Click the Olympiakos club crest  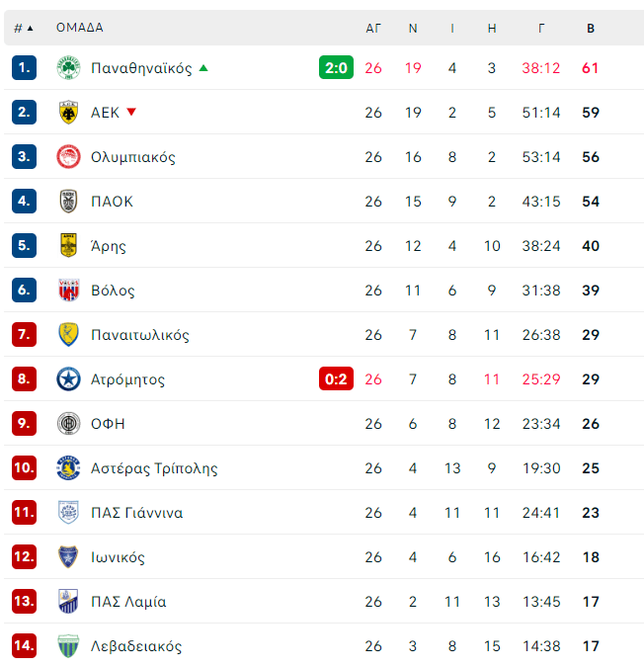click(x=68, y=157)
